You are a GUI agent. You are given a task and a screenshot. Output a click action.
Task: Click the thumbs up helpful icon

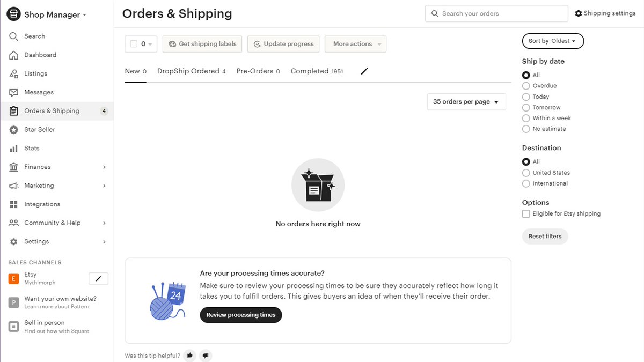[189, 356]
